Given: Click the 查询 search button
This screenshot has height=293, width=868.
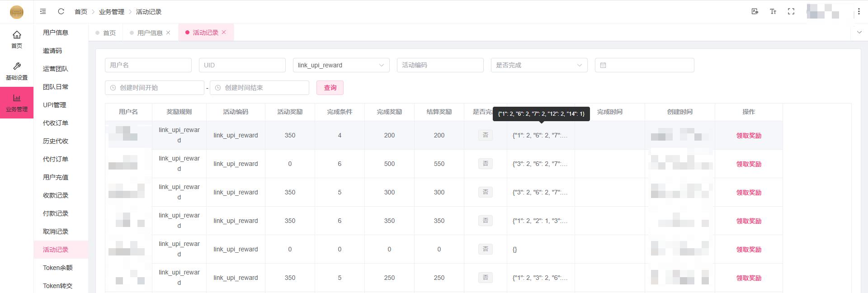Looking at the screenshot, I should coord(330,88).
